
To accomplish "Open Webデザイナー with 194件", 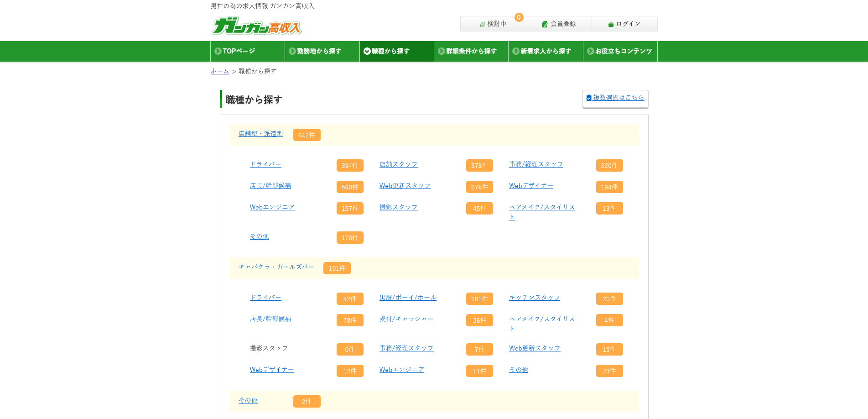I will point(531,186).
